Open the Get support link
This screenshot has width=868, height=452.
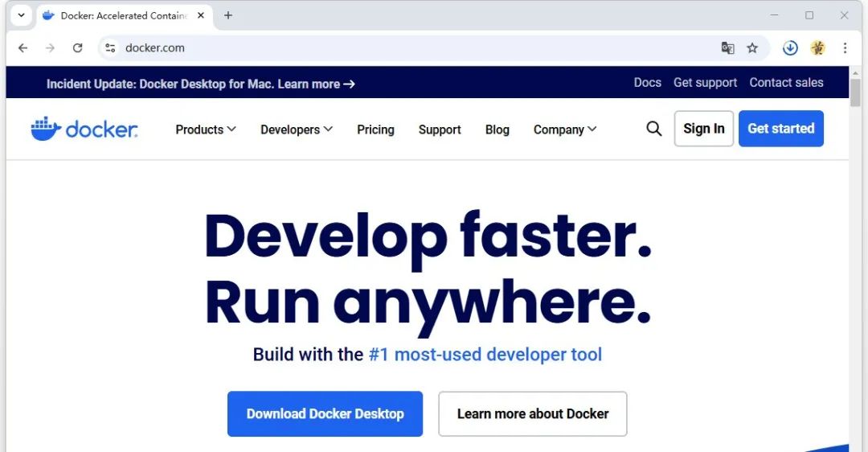coord(706,83)
